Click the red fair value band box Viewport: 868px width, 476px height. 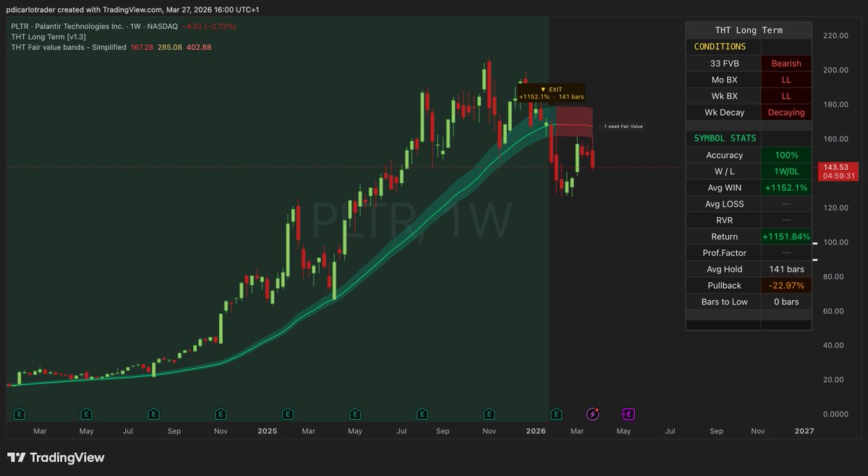574,122
